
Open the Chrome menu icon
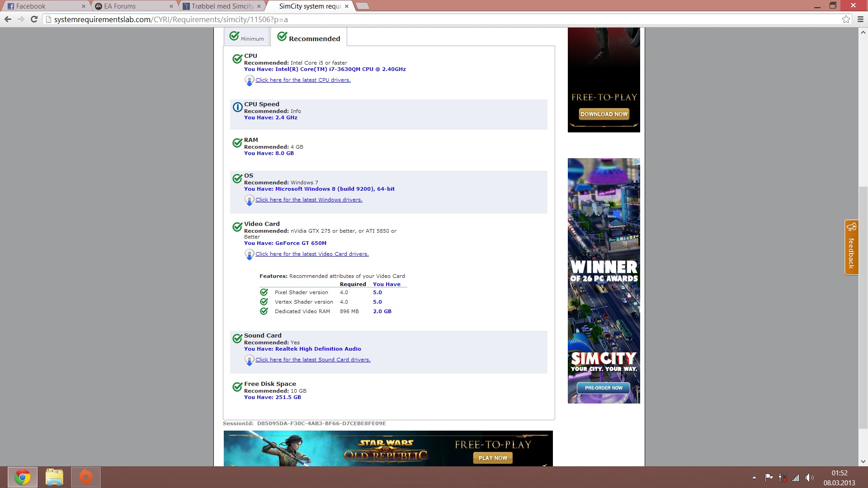[860, 19]
